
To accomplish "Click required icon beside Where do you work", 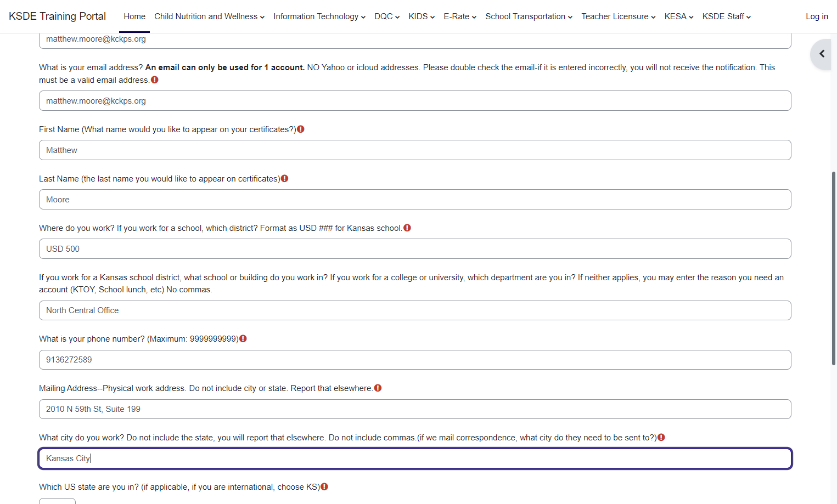I will (x=407, y=228).
